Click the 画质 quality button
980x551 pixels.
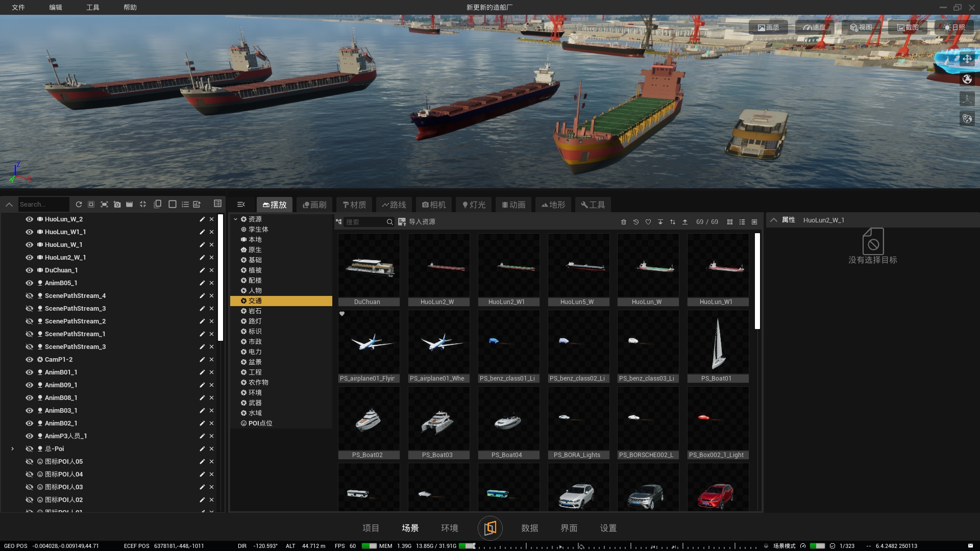click(x=768, y=28)
